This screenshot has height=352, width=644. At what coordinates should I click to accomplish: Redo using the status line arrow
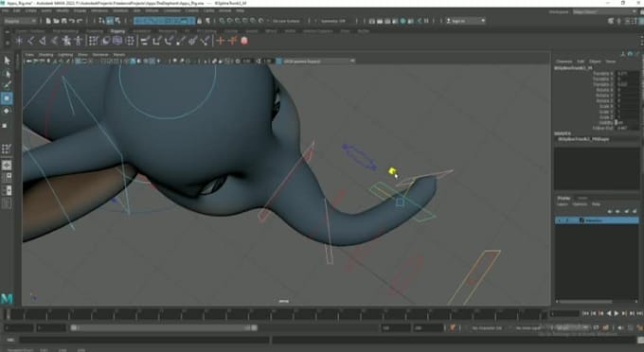tap(80, 21)
